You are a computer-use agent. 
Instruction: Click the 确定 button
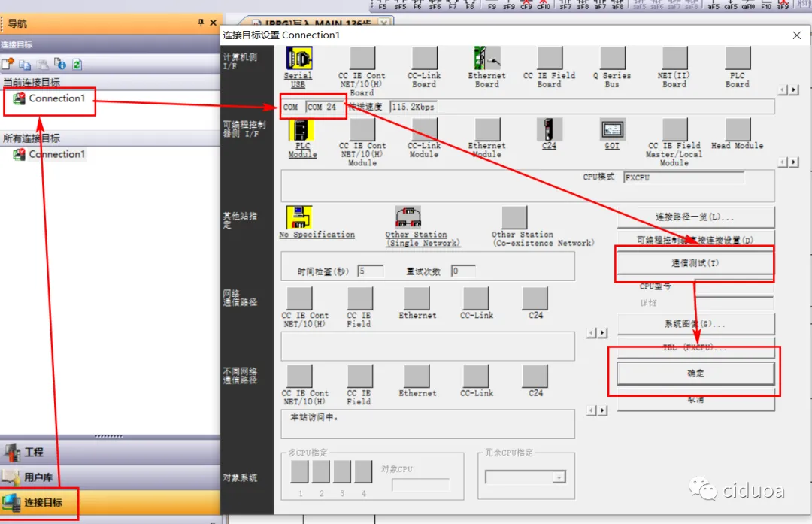(x=695, y=374)
